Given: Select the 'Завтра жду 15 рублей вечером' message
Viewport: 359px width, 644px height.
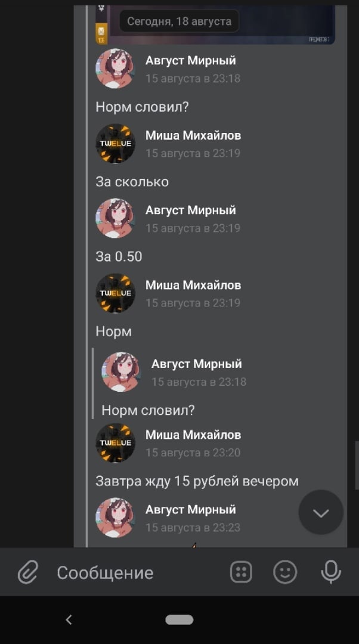Looking at the screenshot, I should coord(197,481).
